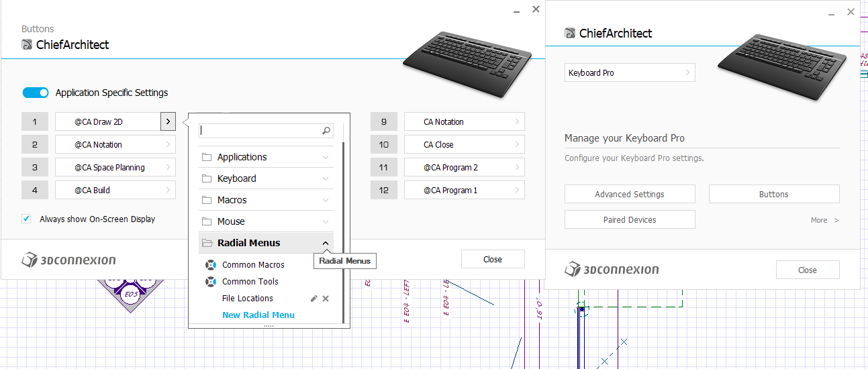
Task: Edit File Locations radial menu pencil icon
Action: point(314,299)
